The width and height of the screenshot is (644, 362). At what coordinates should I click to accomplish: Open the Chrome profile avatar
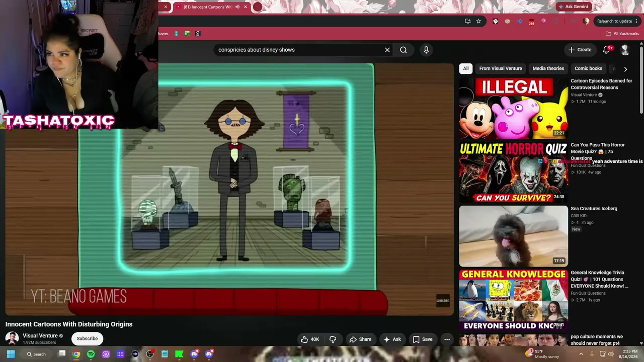[x=586, y=21]
